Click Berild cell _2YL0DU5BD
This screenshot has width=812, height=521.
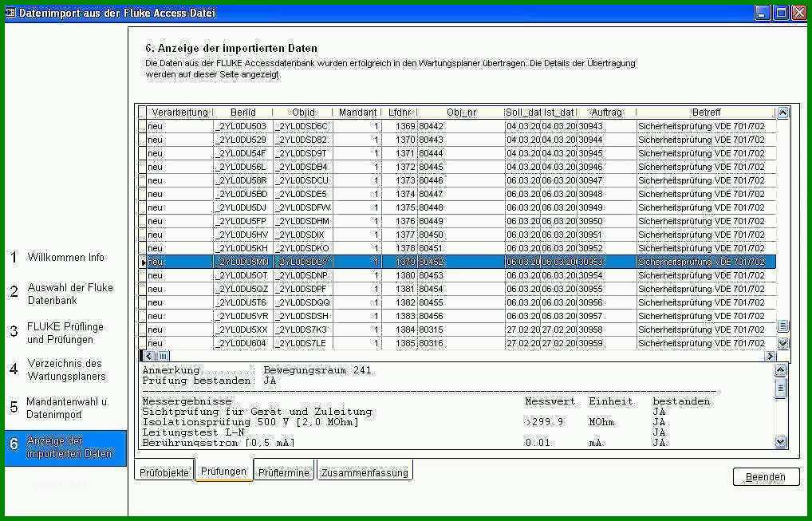(242, 194)
